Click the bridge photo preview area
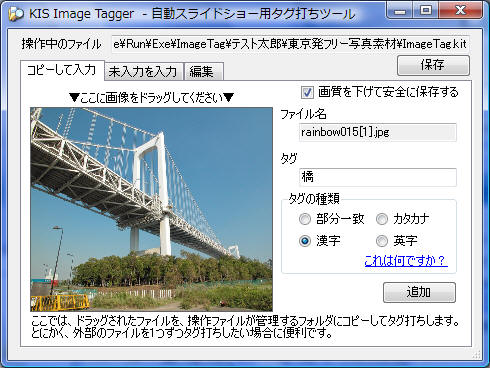This screenshot has width=490, height=368. click(151, 209)
